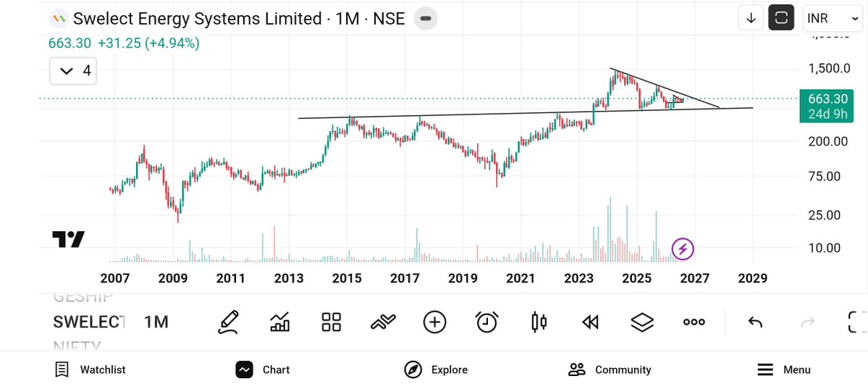Image resolution: width=868 pixels, height=389 pixels.
Task: Open the INR currency dropdown
Action: coord(833,17)
